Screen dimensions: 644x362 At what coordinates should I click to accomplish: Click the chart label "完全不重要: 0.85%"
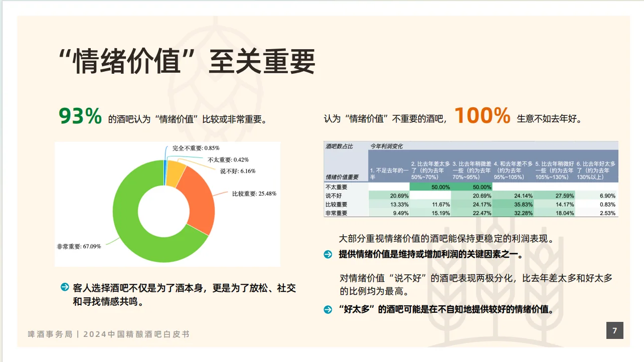coord(196,148)
